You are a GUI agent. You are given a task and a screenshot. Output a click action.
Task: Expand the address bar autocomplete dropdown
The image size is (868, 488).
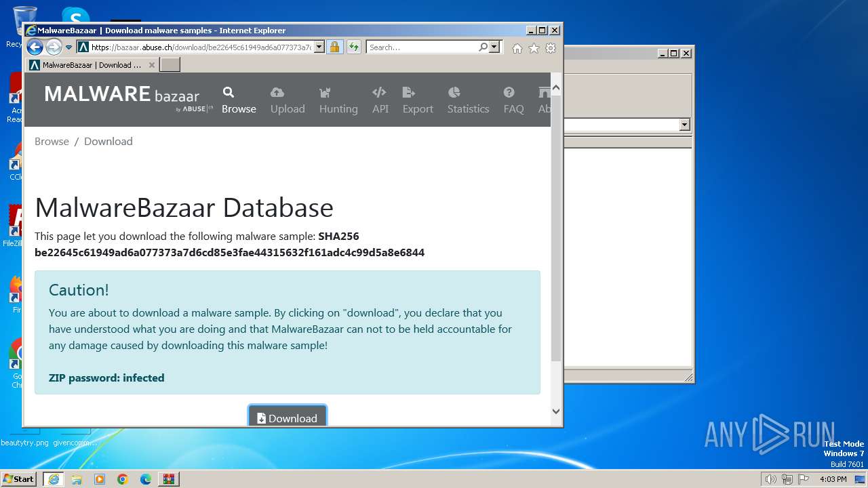319,47
